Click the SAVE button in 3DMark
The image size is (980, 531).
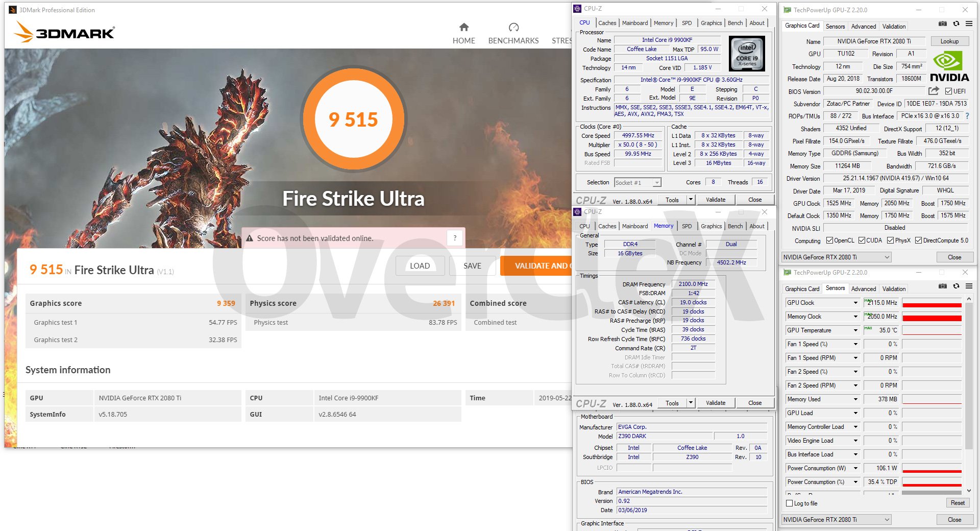pos(472,266)
